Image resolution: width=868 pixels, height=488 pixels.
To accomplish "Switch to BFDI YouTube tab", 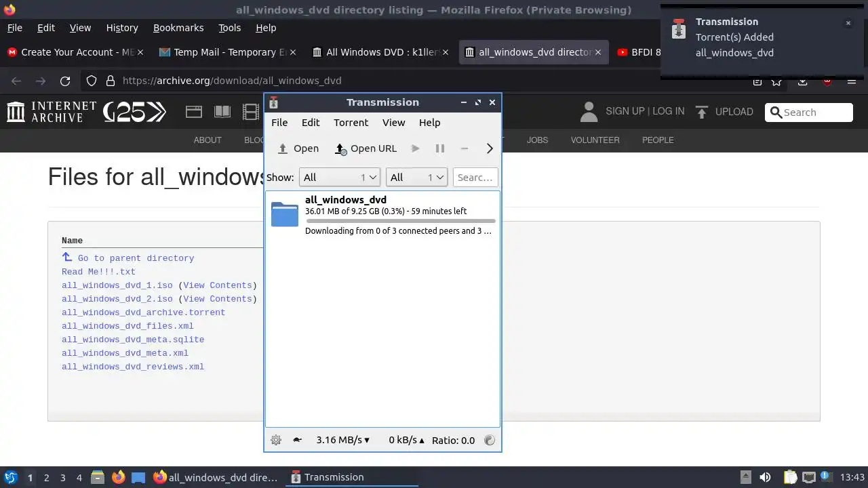I will click(x=638, y=52).
